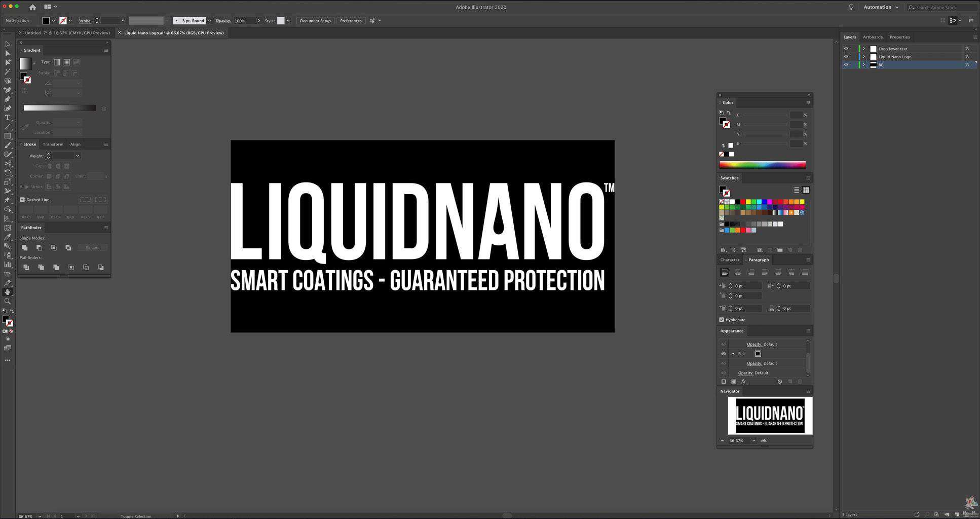Hide the Liquid Nano Logo layer

[846, 57]
